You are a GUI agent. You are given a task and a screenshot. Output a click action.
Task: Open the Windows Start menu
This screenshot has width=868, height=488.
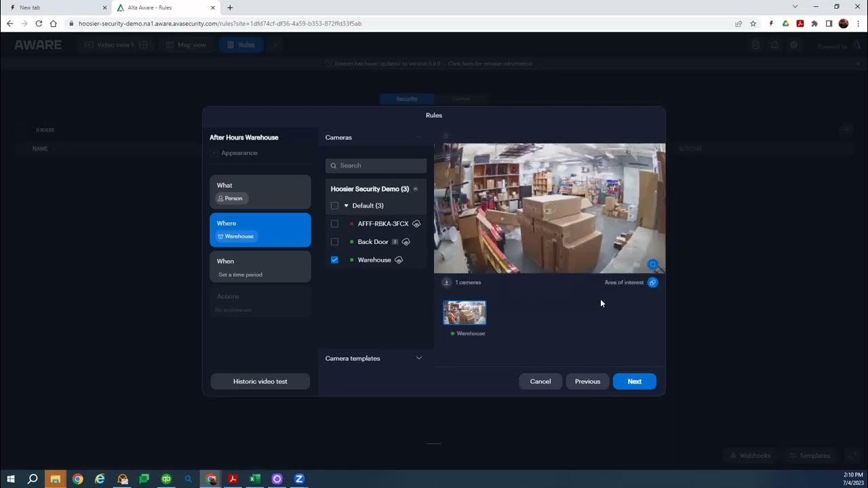[10, 479]
